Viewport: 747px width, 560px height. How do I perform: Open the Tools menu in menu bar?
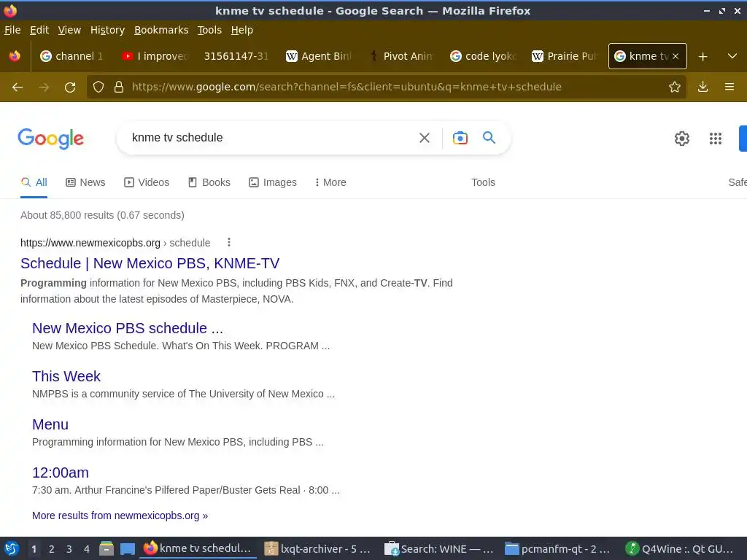click(x=209, y=30)
